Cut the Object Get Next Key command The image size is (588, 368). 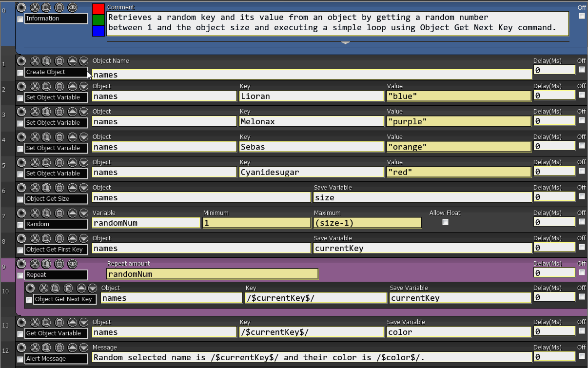point(43,288)
